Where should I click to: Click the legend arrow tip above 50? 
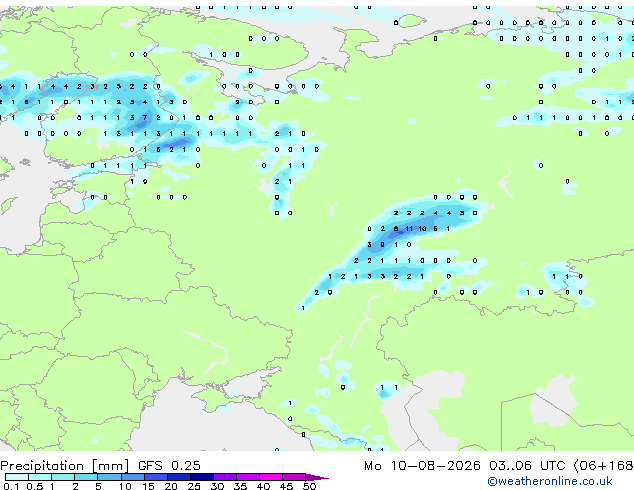pyautogui.click(x=318, y=477)
